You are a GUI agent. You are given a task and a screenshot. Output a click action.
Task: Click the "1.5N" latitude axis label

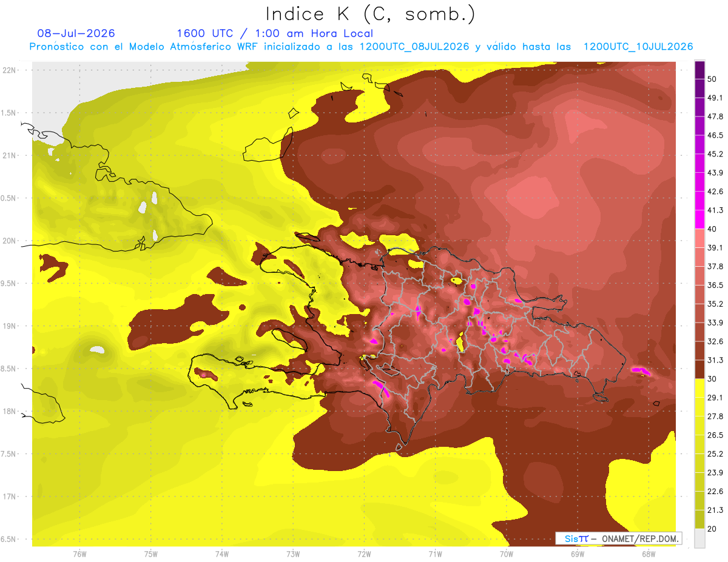point(9,113)
